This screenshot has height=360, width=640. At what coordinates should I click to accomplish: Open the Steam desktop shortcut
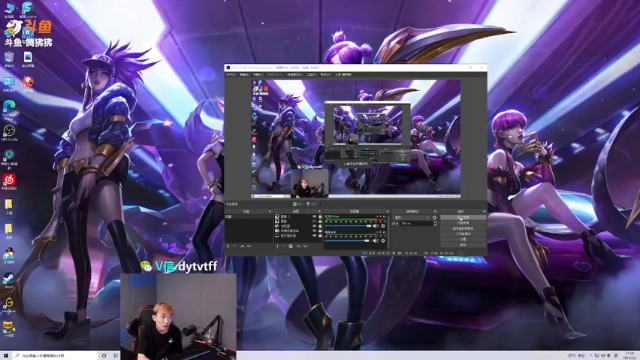(x=9, y=280)
